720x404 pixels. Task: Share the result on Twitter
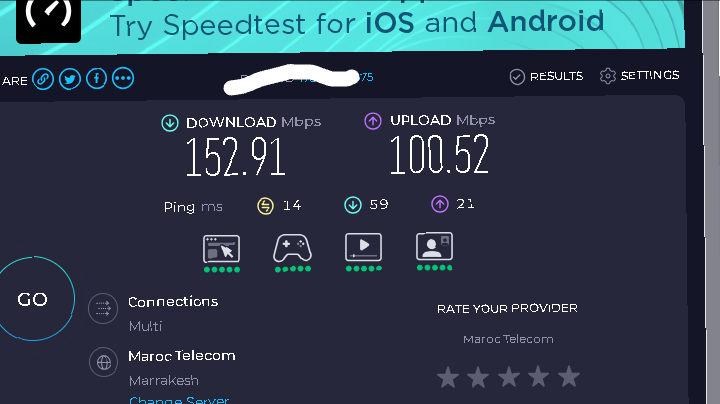tap(70, 79)
